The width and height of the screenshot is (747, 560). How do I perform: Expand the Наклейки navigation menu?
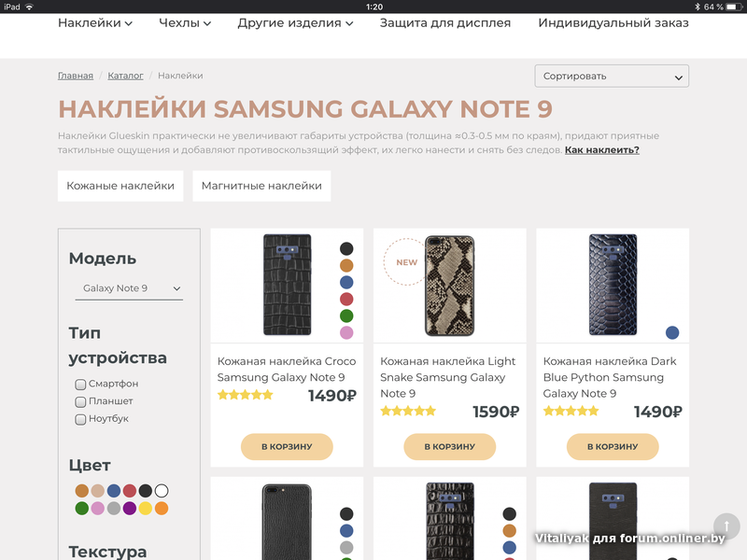coord(95,22)
